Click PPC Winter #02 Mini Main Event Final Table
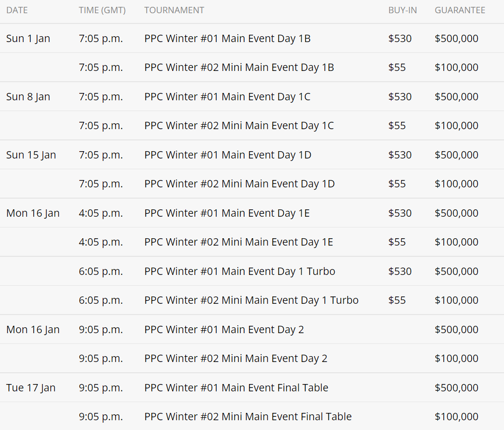The image size is (504, 430). click(x=248, y=417)
